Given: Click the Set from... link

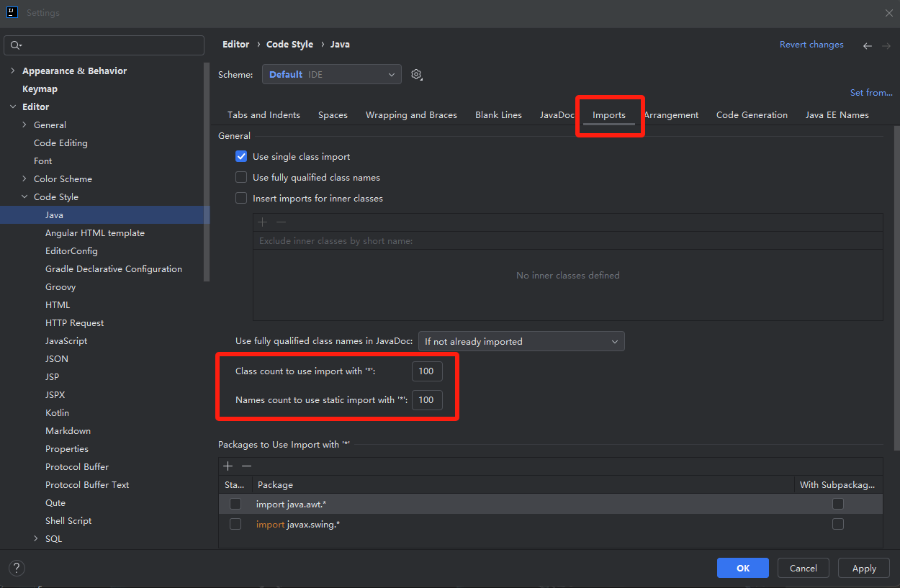Looking at the screenshot, I should [x=871, y=93].
